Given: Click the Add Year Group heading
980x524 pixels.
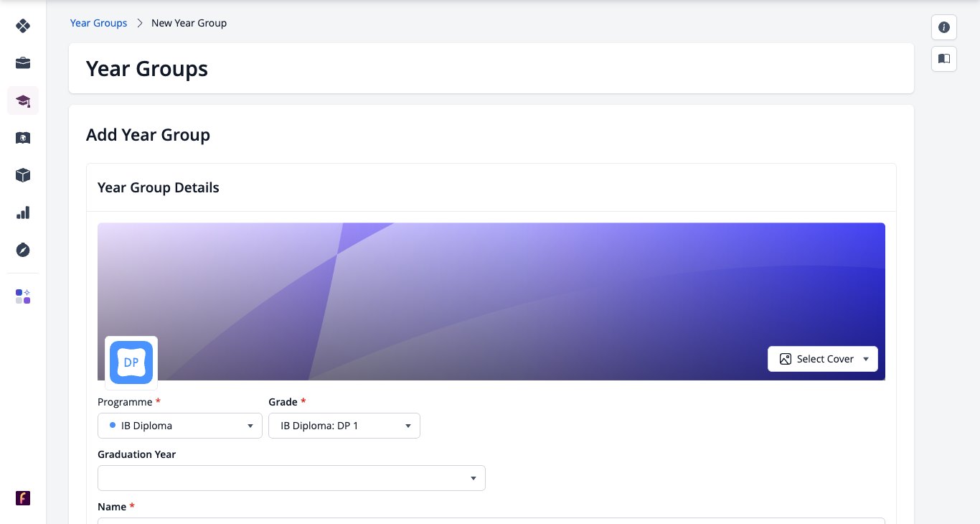Looking at the screenshot, I should [148, 135].
